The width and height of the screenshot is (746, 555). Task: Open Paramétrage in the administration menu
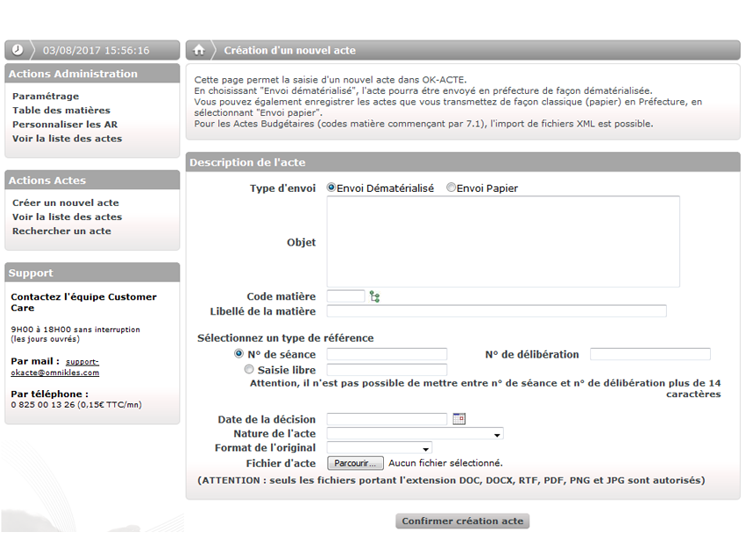[x=45, y=96]
